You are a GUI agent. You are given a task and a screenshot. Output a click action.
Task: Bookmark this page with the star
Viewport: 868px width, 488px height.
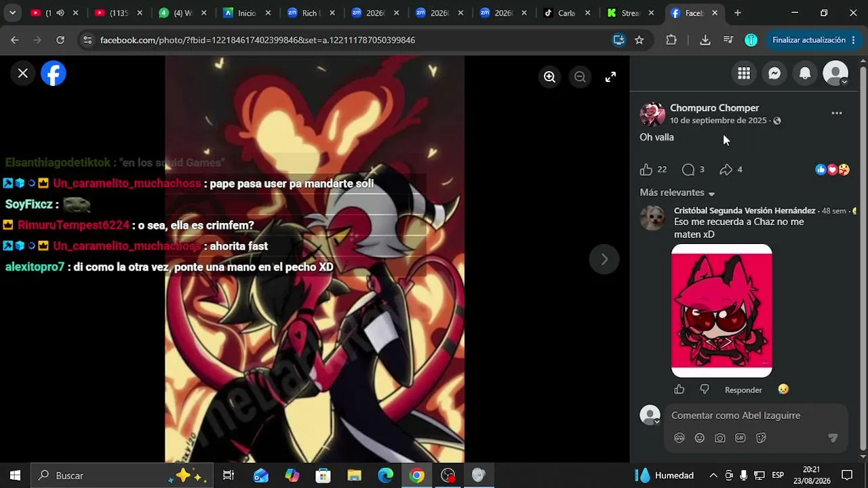[639, 40]
